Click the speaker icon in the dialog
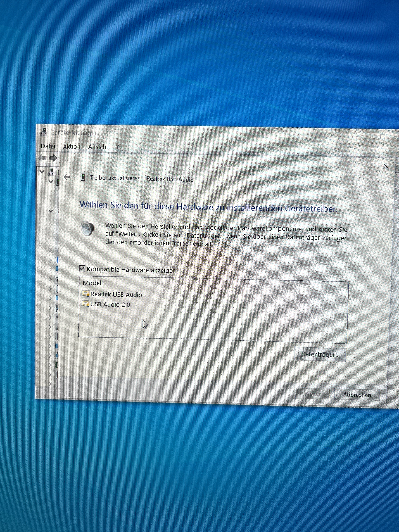The width and height of the screenshot is (399, 532). [x=88, y=229]
